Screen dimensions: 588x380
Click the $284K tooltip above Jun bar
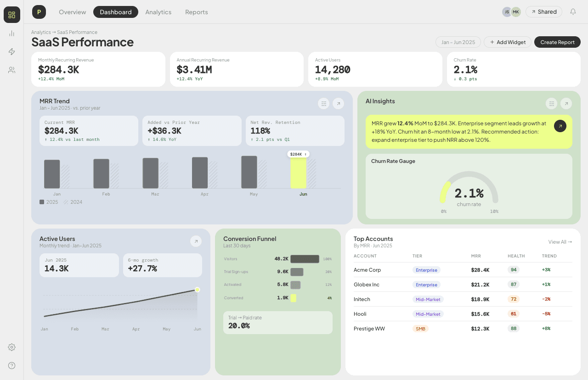pos(299,154)
